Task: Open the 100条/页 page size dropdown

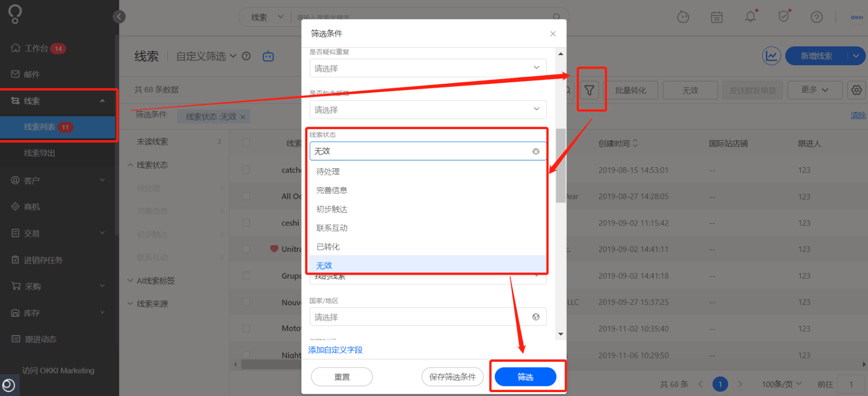Action: 781,384
